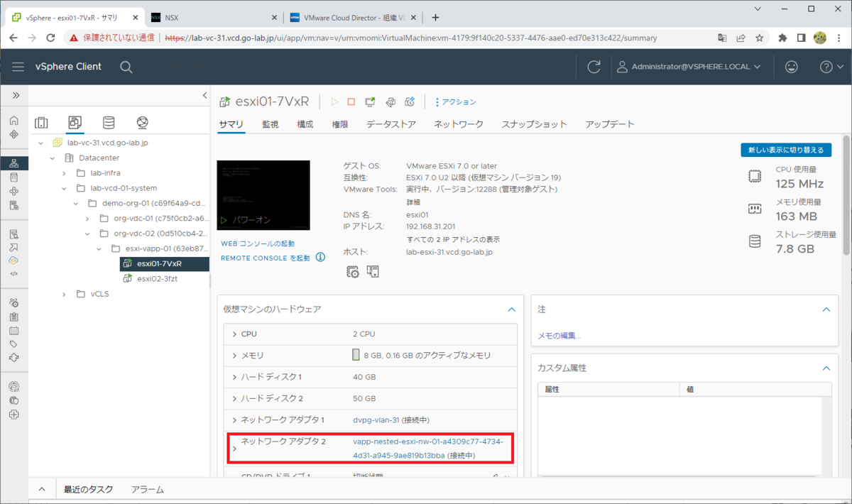The height and width of the screenshot is (504, 852).
Task: Click 新しい表示に切り替える button
Action: (x=785, y=150)
